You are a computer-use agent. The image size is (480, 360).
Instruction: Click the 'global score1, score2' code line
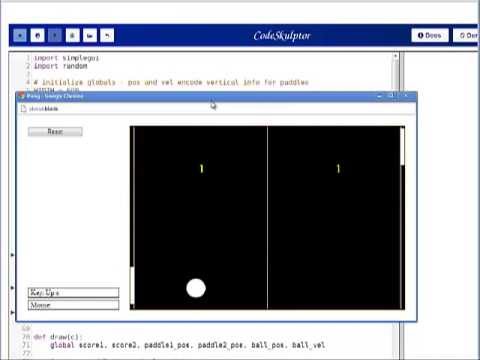[187, 345]
